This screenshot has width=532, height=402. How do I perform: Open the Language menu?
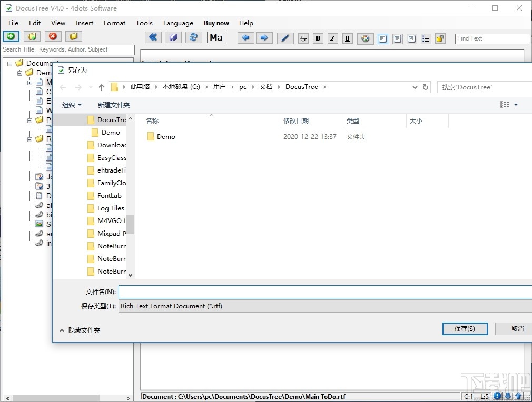(x=178, y=23)
